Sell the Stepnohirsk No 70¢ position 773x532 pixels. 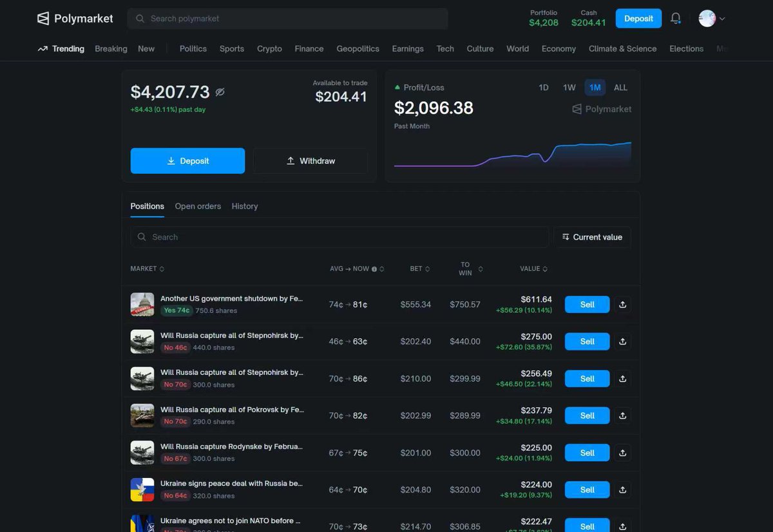click(x=587, y=379)
